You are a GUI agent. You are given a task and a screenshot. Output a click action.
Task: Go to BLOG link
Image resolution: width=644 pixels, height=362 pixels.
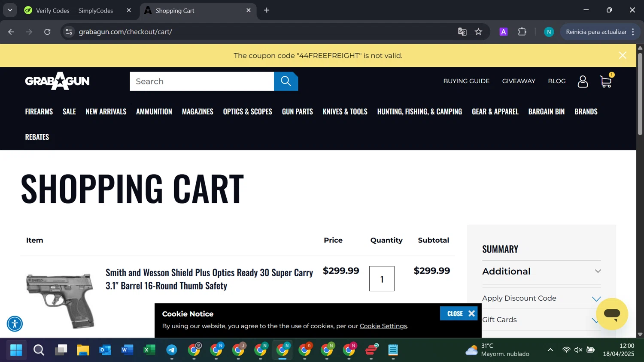tap(557, 81)
